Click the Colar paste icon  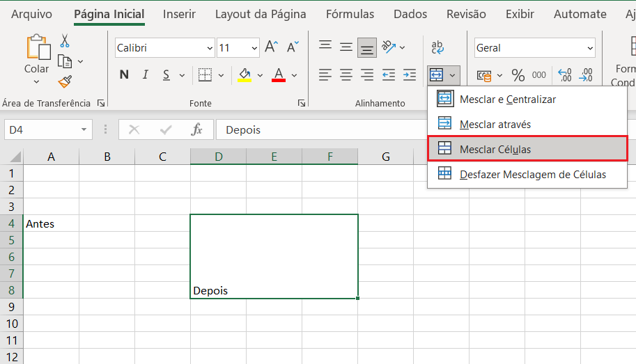[x=38, y=47]
